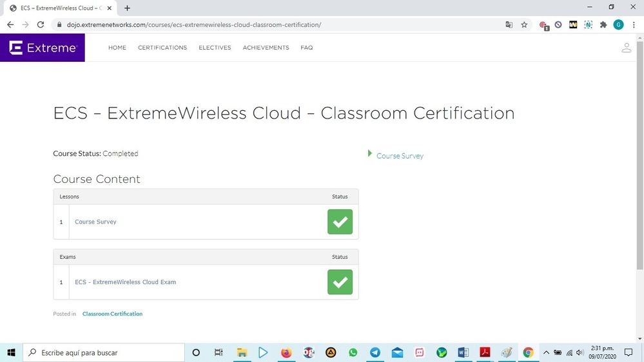Open Windows Start menu
The width and height of the screenshot is (644, 362).
(x=11, y=352)
